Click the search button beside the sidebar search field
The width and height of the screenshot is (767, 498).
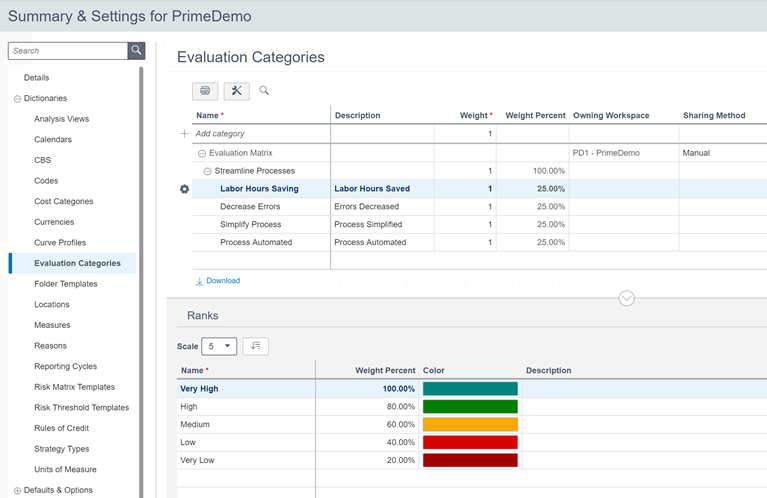[136, 51]
